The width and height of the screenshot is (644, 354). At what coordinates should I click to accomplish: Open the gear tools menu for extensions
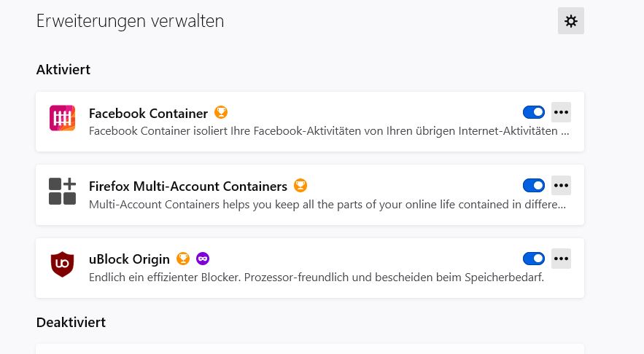570,21
